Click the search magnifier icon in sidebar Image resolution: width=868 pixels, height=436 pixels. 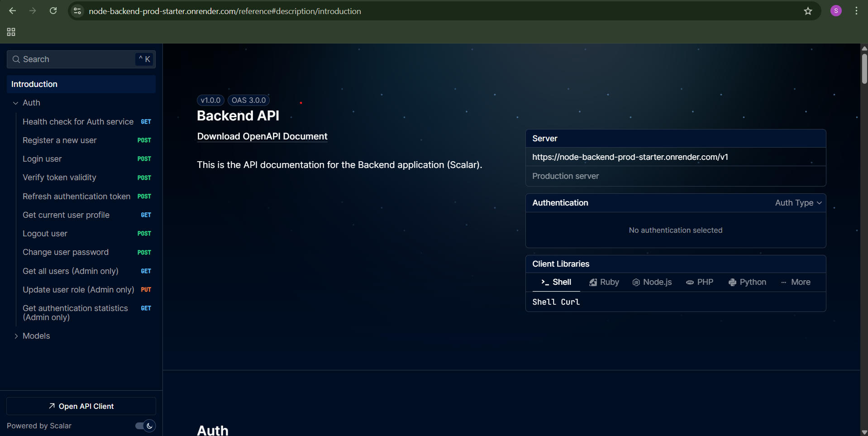pos(16,59)
